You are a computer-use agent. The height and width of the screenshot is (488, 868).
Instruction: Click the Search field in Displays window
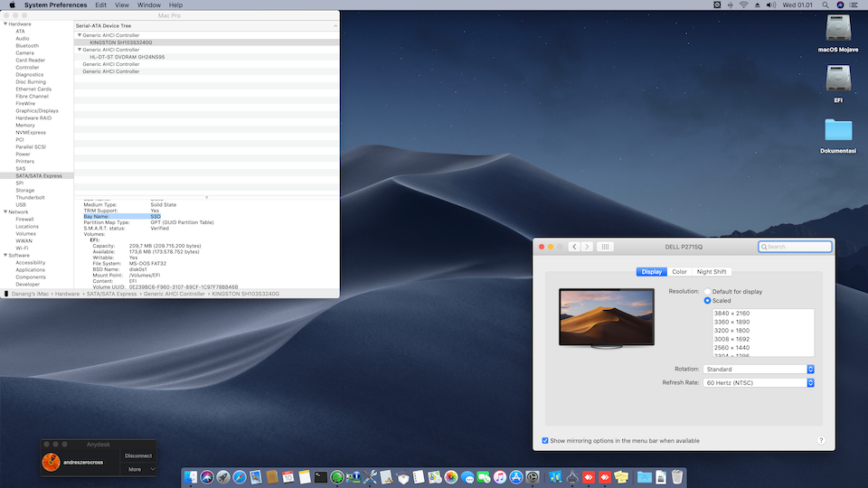pyautogui.click(x=796, y=247)
